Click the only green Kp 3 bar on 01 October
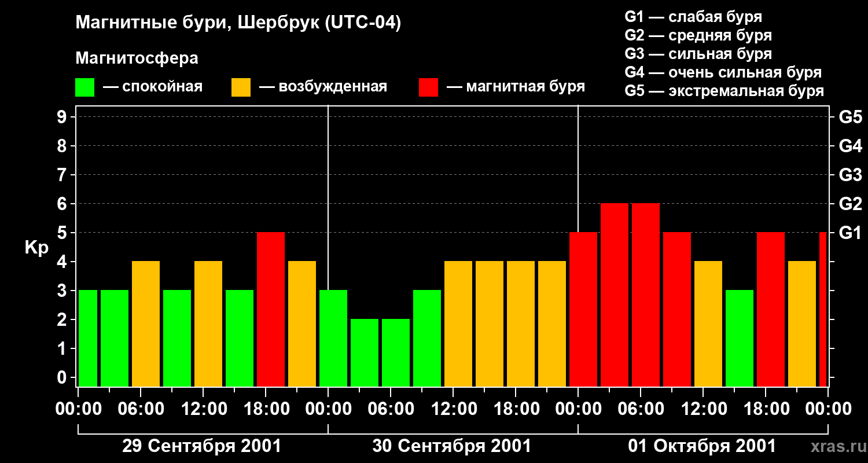The height and width of the screenshot is (463, 868). (740, 339)
